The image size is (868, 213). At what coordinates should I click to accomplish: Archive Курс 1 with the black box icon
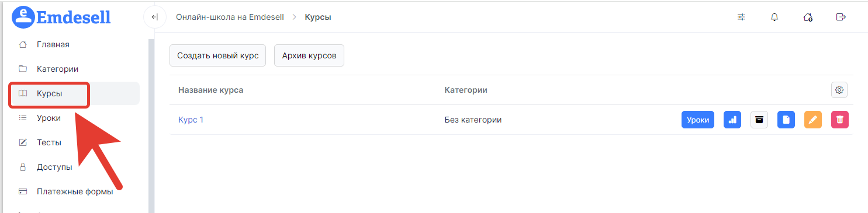759,120
